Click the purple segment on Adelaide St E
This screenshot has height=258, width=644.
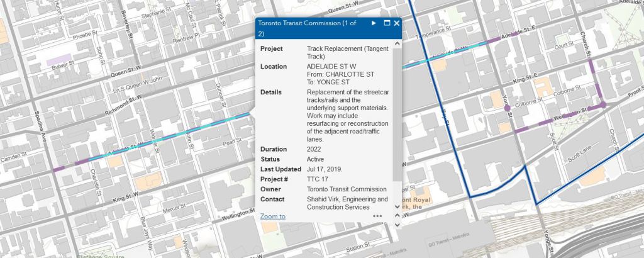(x=503, y=36)
